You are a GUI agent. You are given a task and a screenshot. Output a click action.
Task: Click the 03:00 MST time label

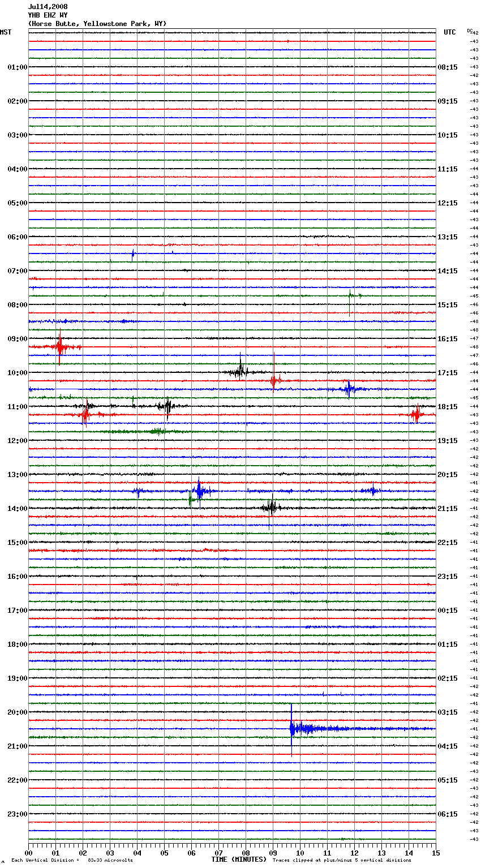[18, 135]
